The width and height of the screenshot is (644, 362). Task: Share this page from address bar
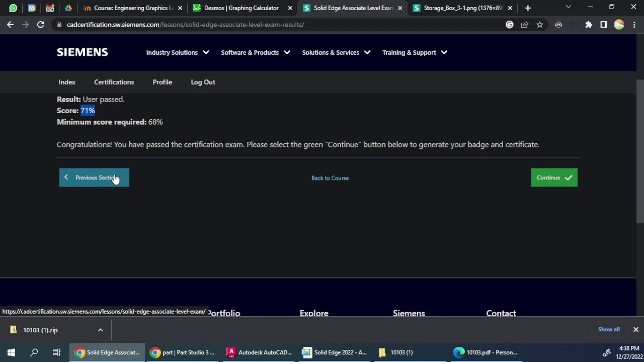(525, 25)
